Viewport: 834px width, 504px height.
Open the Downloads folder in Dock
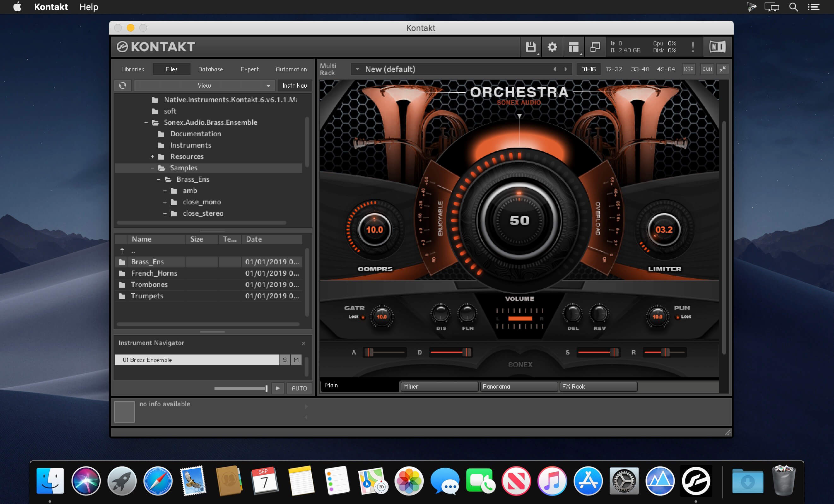(x=747, y=481)
